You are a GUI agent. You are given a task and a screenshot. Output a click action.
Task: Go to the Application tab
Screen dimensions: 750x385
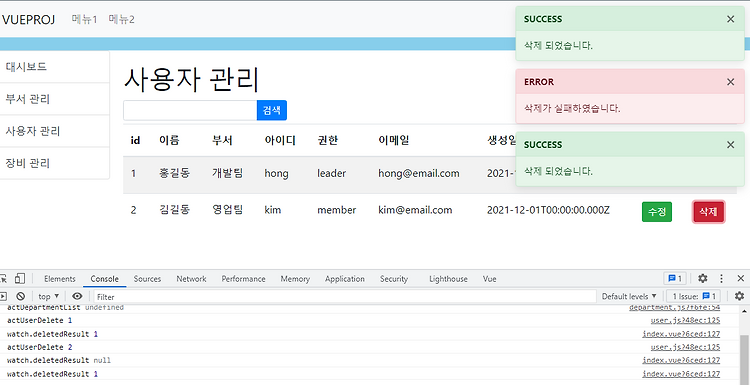coord(344,279)
